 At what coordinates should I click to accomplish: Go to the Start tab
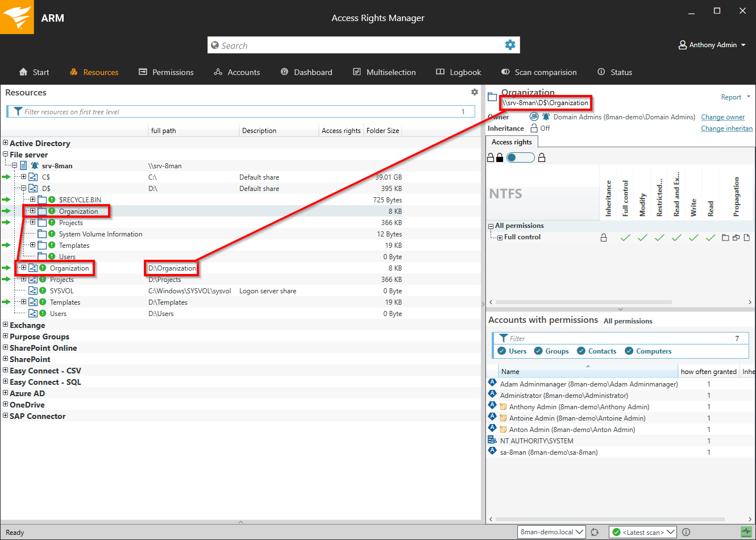pos(34,72)
